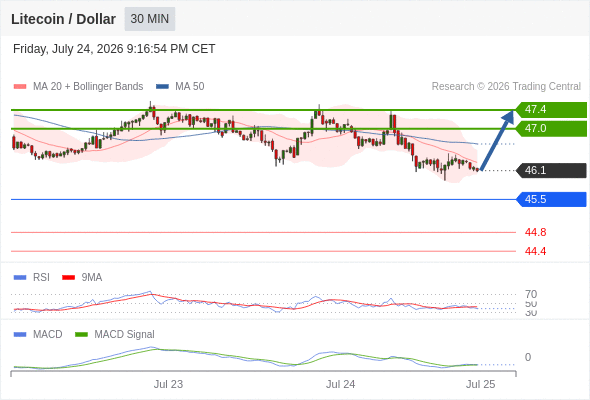Click the 44.4 red support label
This screenshot has height=400, width=590.
pyautogui.click(x=535, y=251)
